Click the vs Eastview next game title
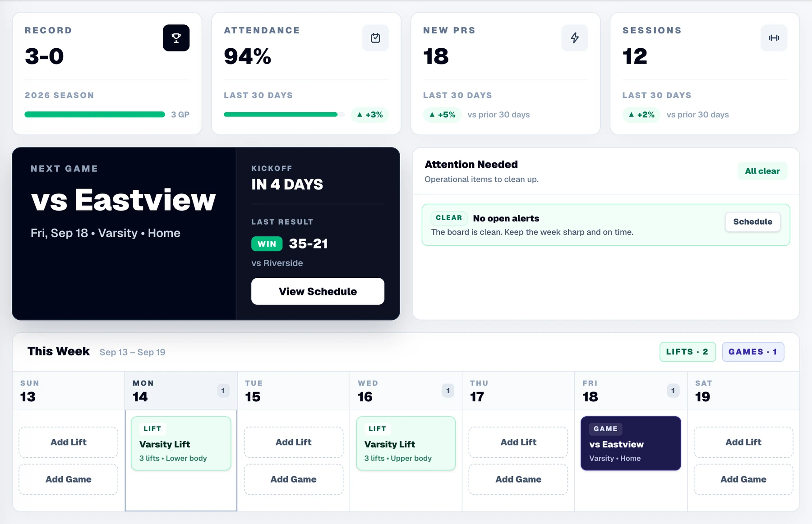The image size is (812, 524). pyautogui.click(x=123, y=200)
